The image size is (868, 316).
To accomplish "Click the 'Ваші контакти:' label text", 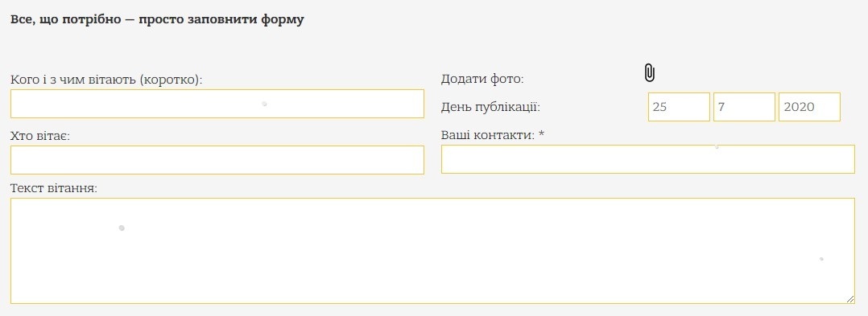I will point(488,135).
